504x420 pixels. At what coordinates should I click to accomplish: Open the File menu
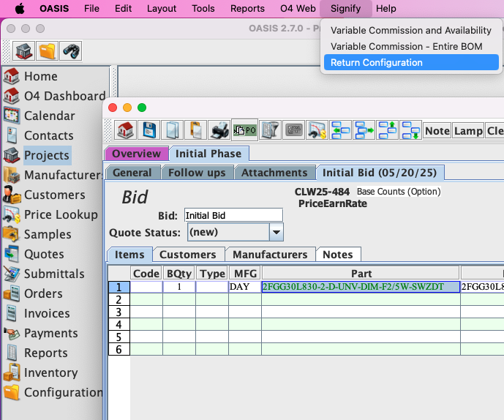[x=91, y=9]
